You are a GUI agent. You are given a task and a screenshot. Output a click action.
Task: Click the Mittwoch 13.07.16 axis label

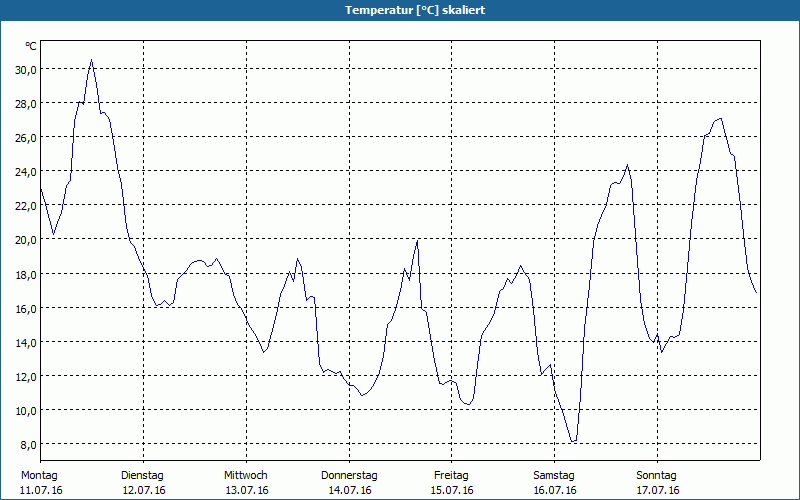[x=246, y=483]
